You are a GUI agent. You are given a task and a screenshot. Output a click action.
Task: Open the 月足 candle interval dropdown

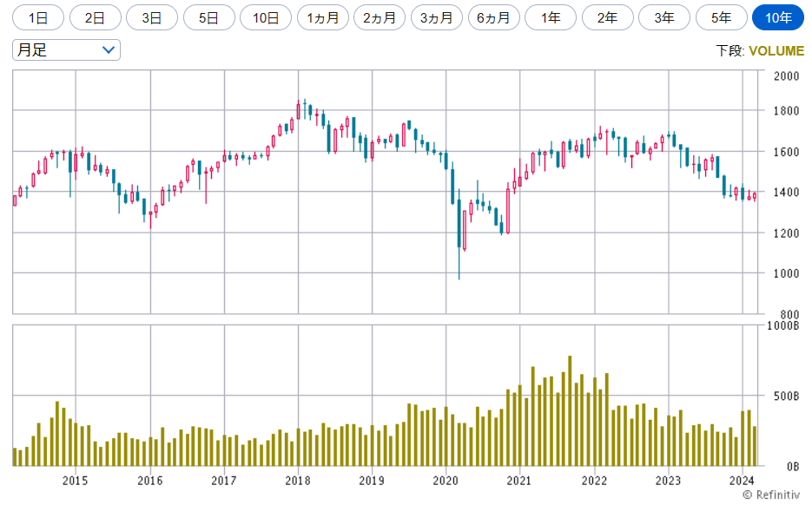pos(66,50)
